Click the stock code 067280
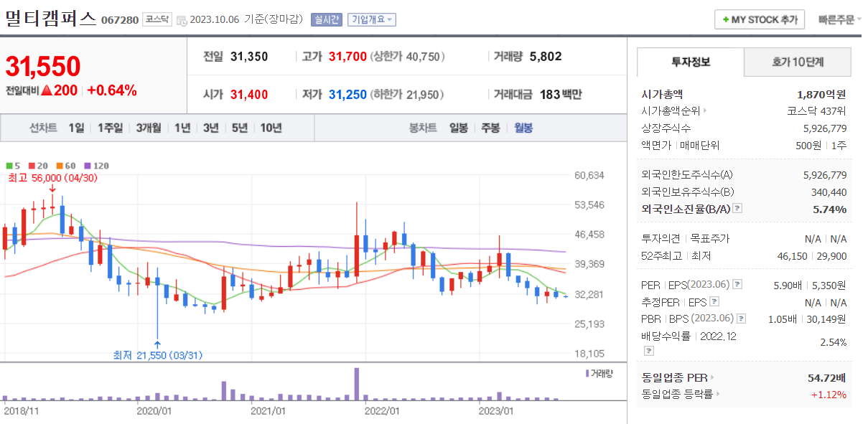This screenshot has height=424, width=868. tap(120, 20)
